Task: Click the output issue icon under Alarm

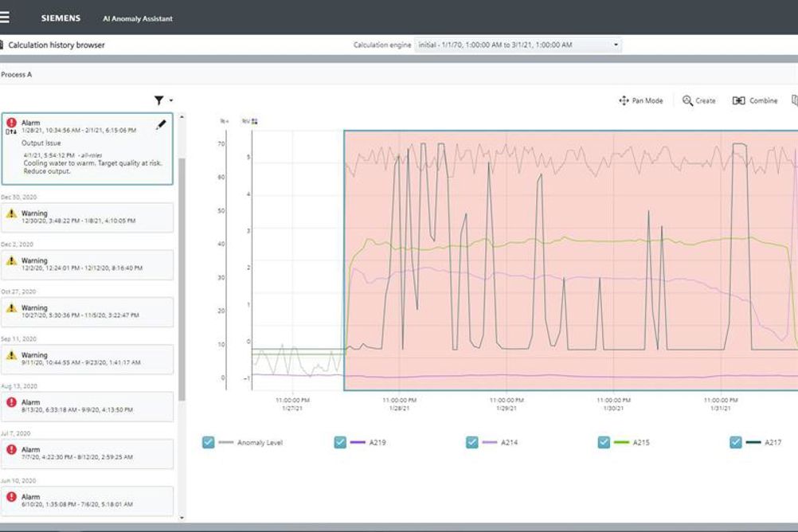Action: point(11,132)
